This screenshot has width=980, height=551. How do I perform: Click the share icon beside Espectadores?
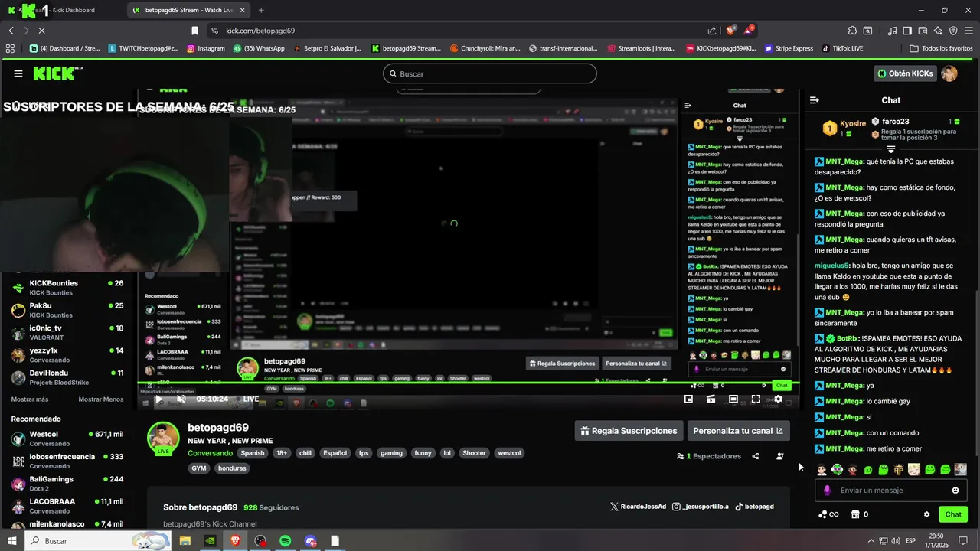tap(756, 456)
